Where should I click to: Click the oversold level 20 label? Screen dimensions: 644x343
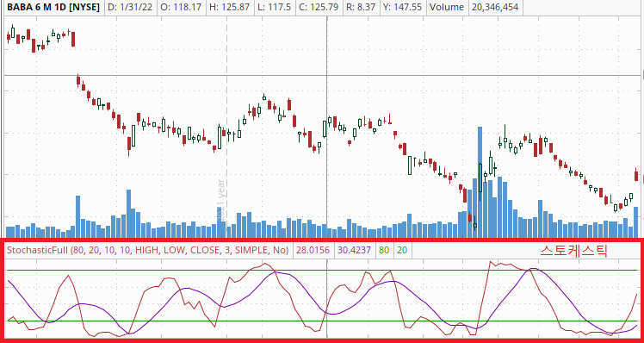[x=403, y=250]
